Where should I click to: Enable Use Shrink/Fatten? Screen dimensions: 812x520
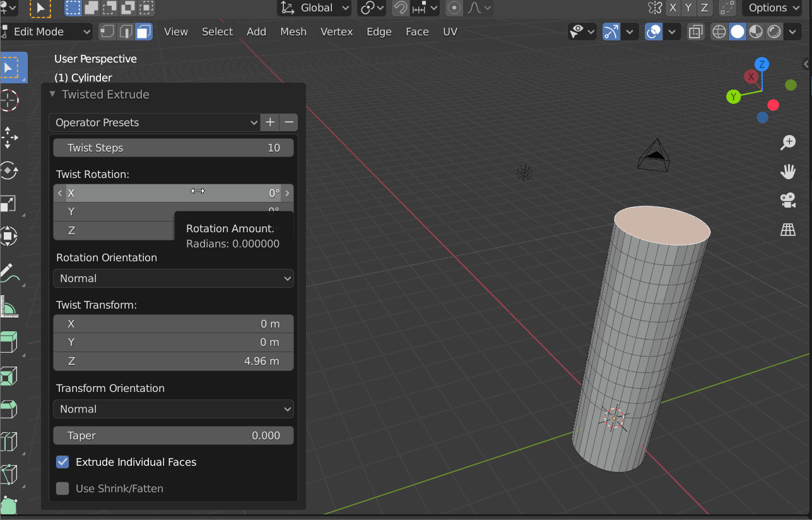(62, 488)
